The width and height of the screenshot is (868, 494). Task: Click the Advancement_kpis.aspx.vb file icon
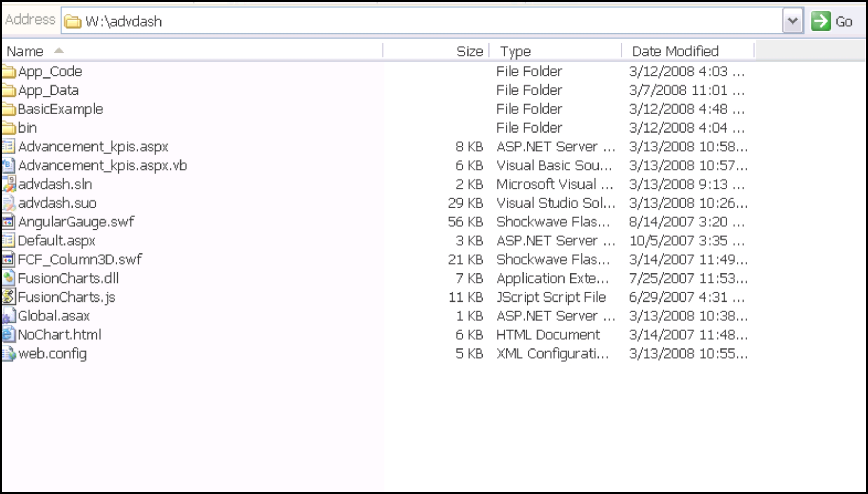(9, 165)
